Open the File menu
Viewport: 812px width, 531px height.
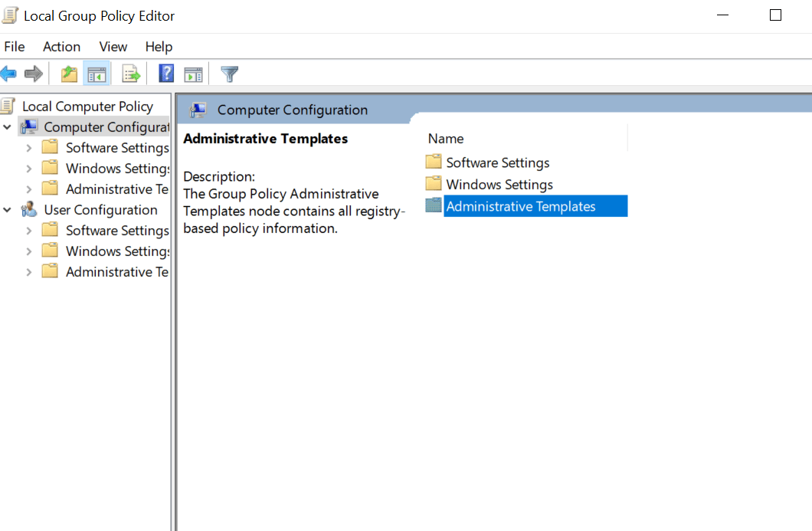click(x=15, y=47)
